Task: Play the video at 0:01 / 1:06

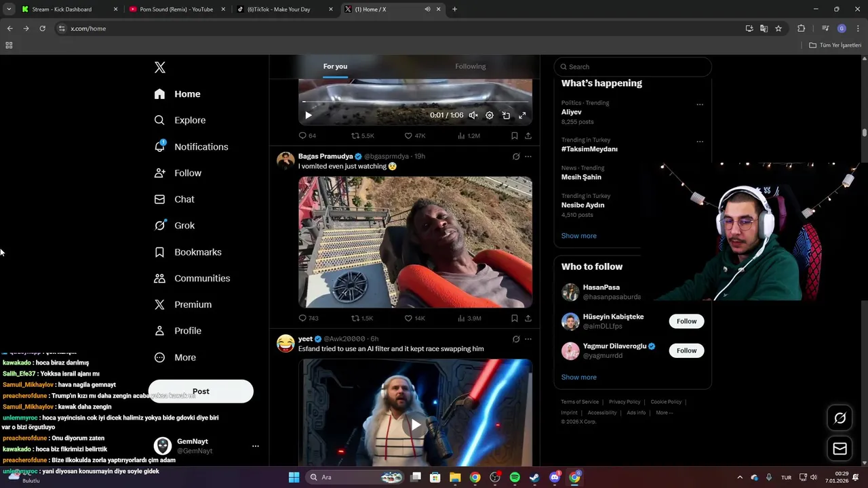Action: [308, 115]
